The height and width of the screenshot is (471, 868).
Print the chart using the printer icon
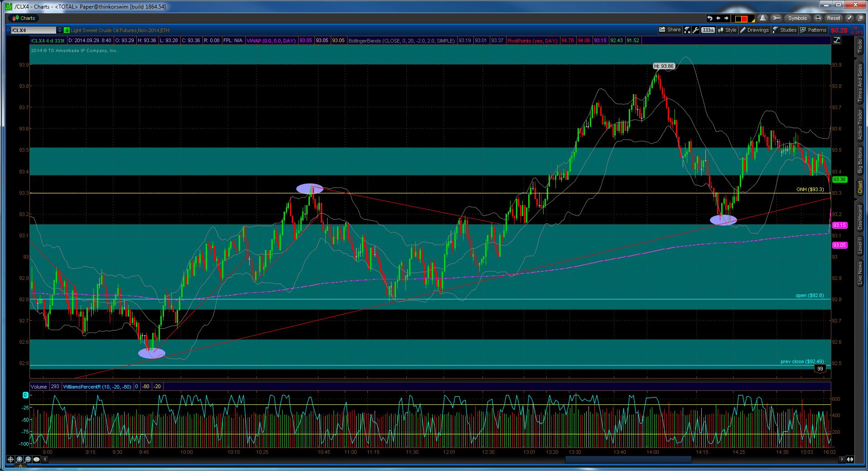tap(818, 18)
